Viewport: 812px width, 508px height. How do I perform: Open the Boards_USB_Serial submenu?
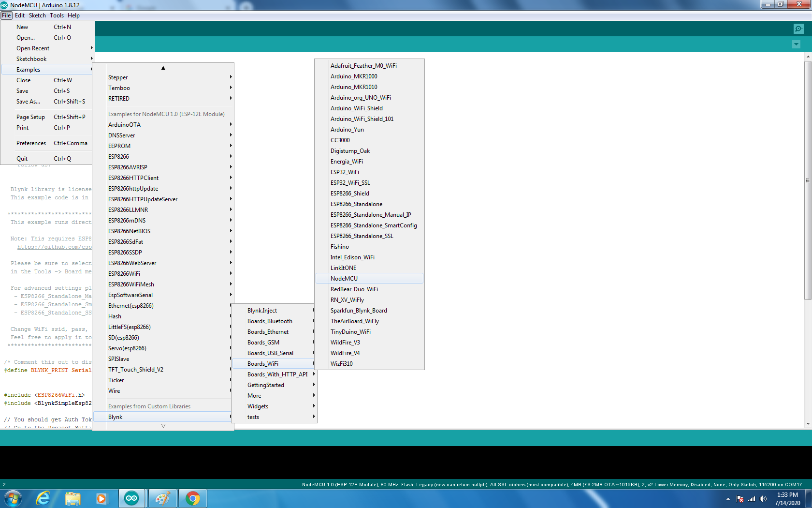(275, 353)
